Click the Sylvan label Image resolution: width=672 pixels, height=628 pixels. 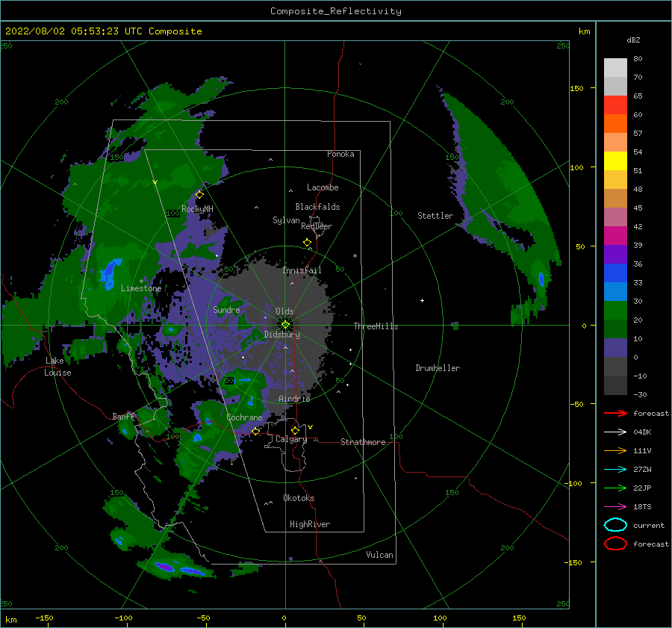(286, 220)
